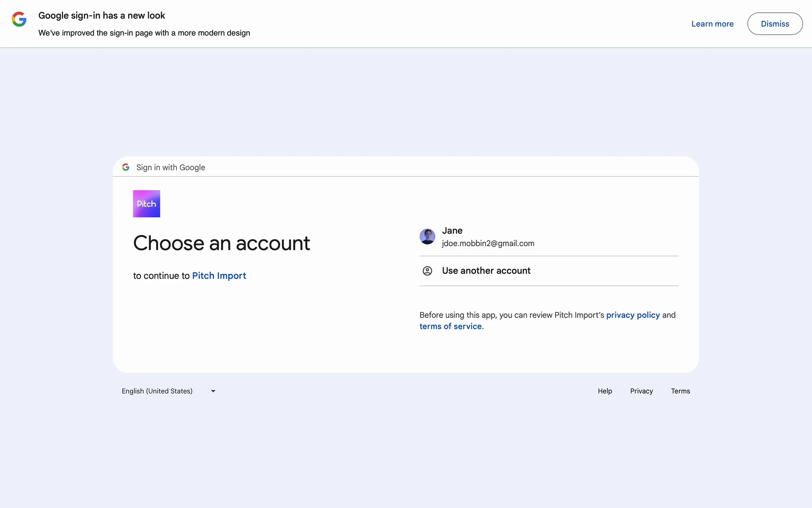Click the Jane account name
The height and width of the screenshot is (508, 812).
[x=452, y=231]
